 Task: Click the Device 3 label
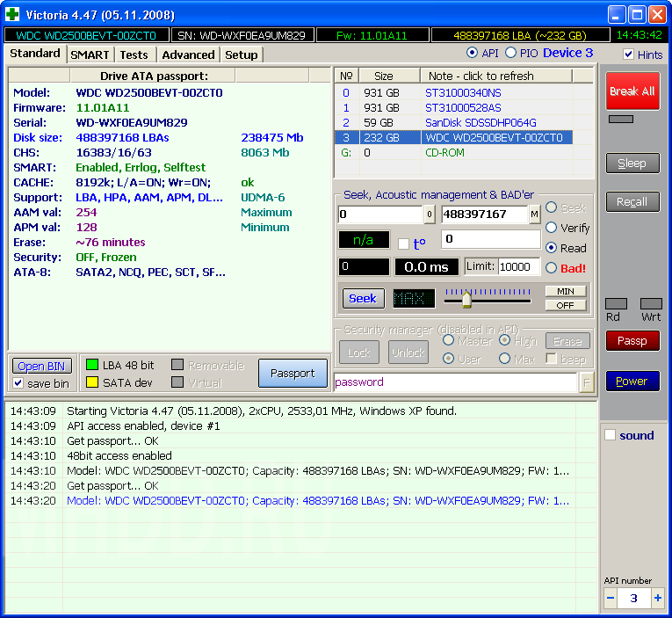[567, 53]
